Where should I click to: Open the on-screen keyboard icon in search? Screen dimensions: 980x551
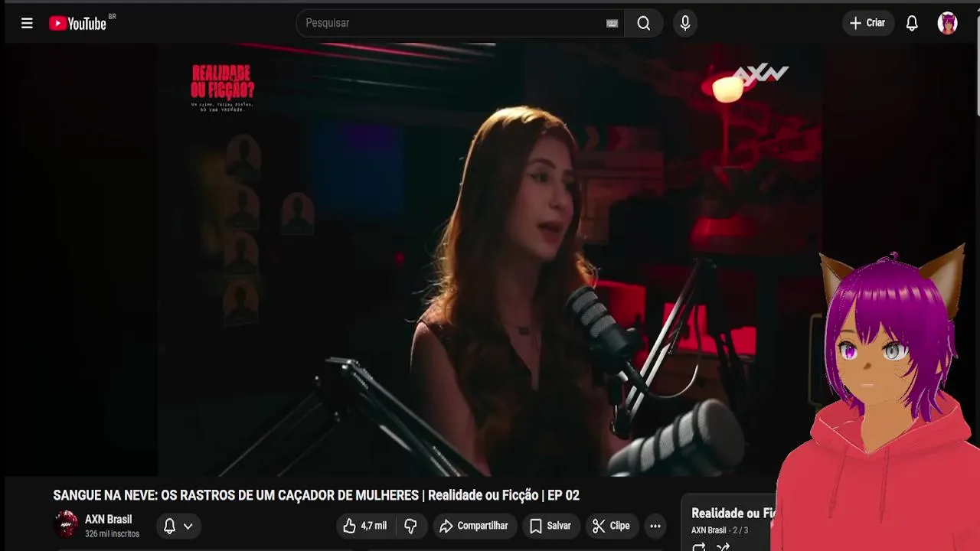point(612,23)
